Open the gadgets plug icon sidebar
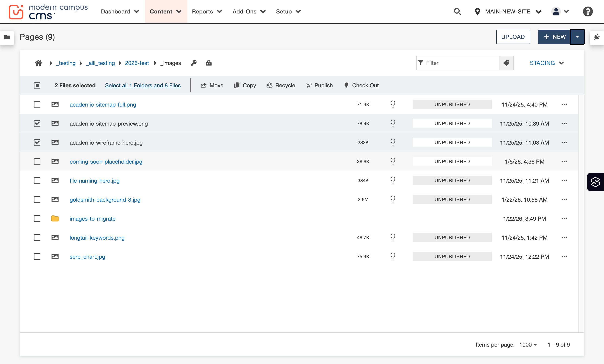Screen dimensions: 604x364 pyautogui.click(x=597, y=37)
